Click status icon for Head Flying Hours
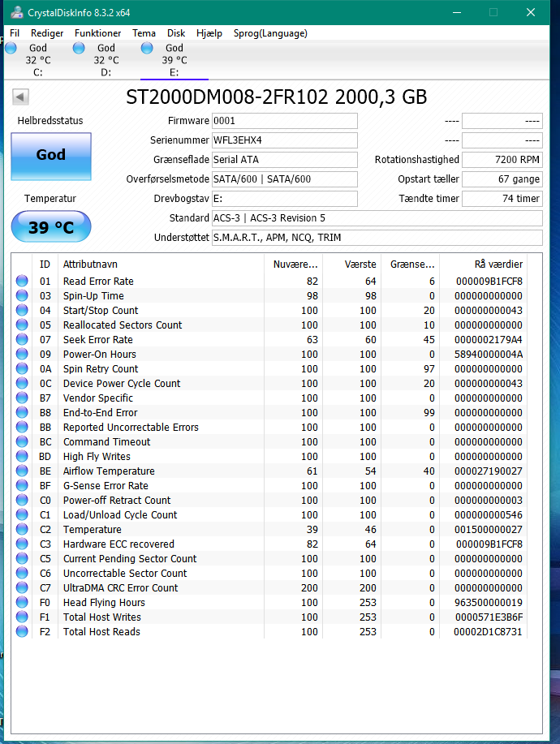Viewport: 560px width, 744px height. pos(22,602)
